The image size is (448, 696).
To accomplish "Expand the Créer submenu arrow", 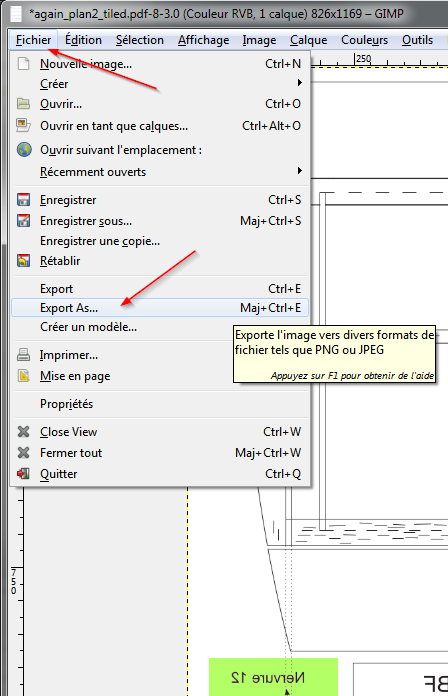I will (300, 83).
